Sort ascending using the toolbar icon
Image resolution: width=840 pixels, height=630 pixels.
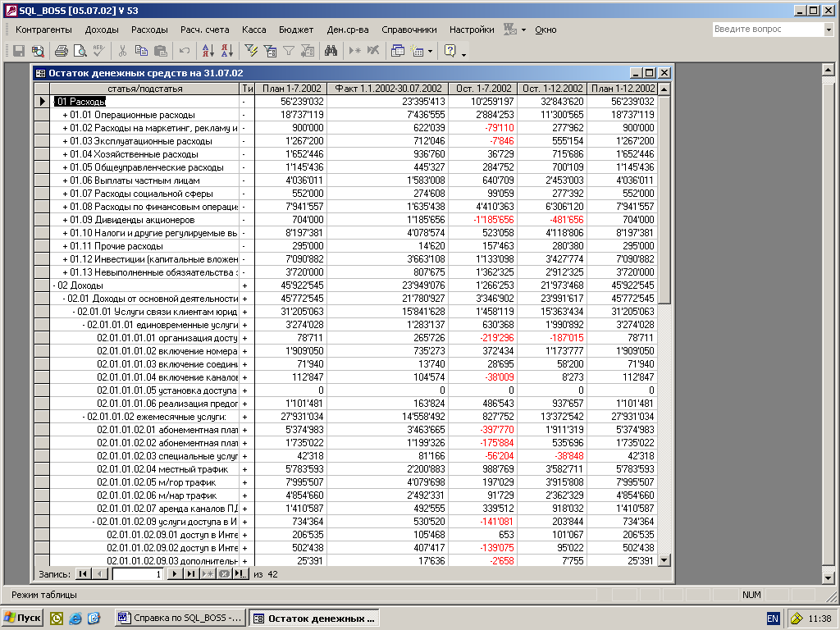[208, 51]
